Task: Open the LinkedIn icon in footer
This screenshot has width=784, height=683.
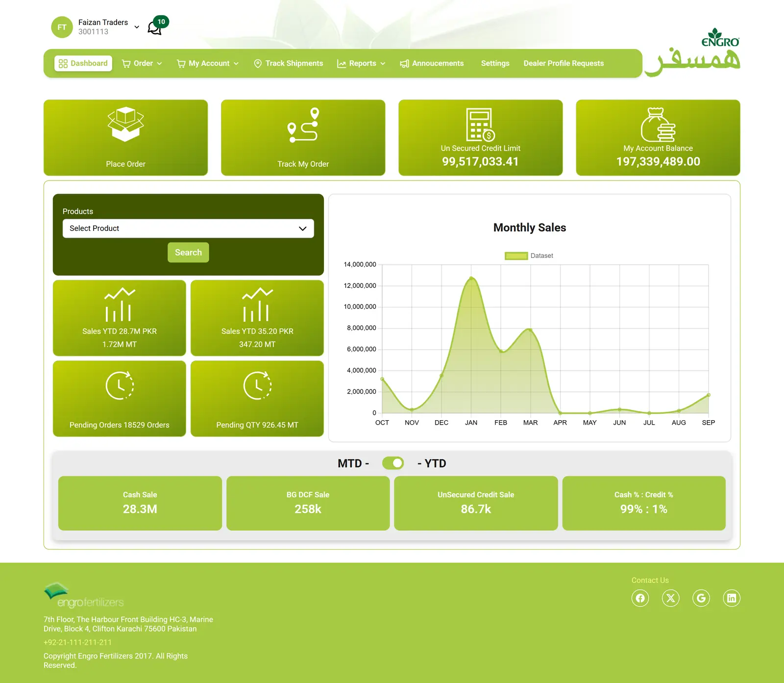Action: coord(732,598)
